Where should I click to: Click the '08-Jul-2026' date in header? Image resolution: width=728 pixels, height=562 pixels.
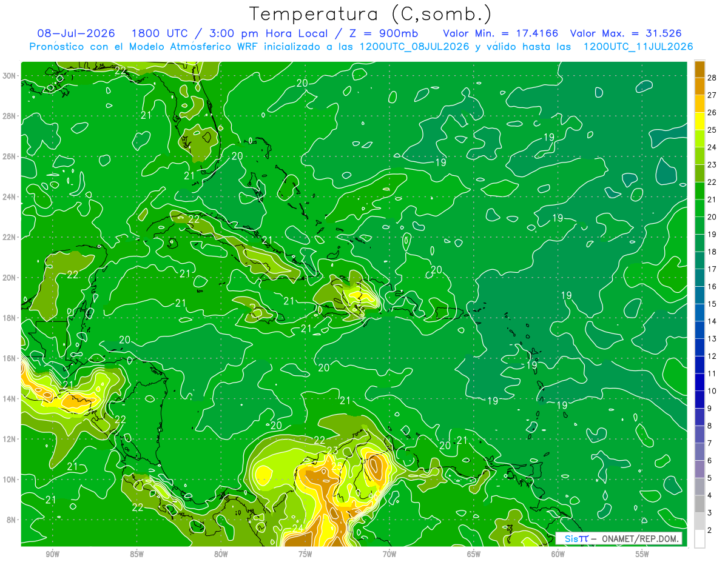coord(77,33)
